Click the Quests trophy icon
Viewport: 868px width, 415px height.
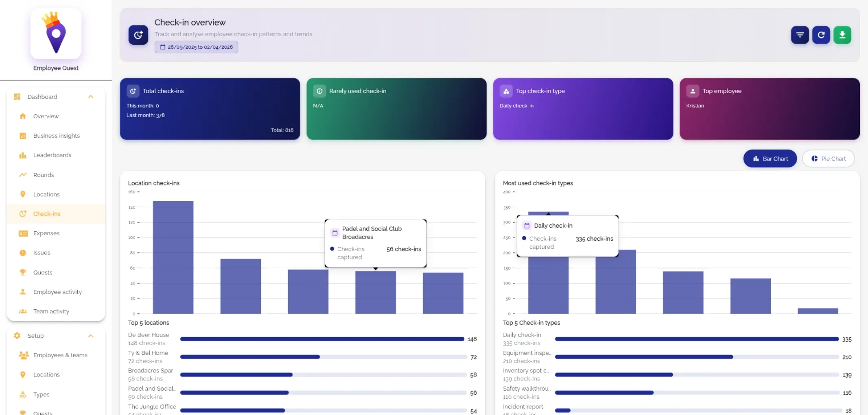point(23,272)
